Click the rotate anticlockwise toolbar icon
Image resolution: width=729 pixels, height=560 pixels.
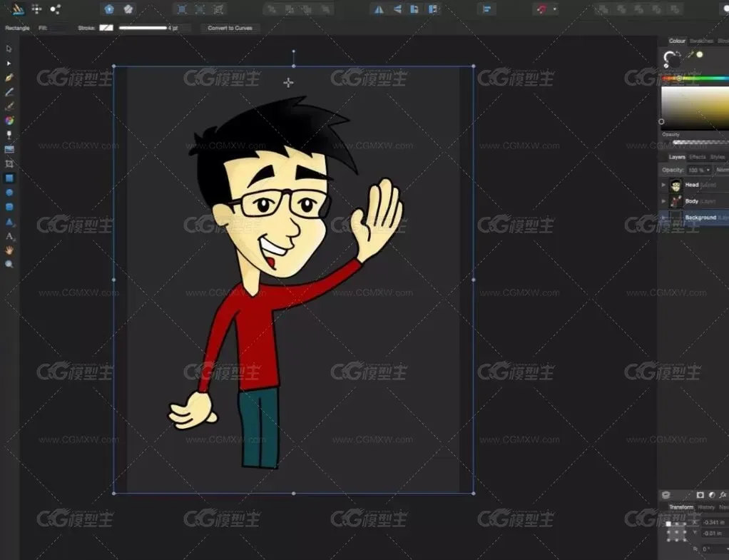(414, 9)
